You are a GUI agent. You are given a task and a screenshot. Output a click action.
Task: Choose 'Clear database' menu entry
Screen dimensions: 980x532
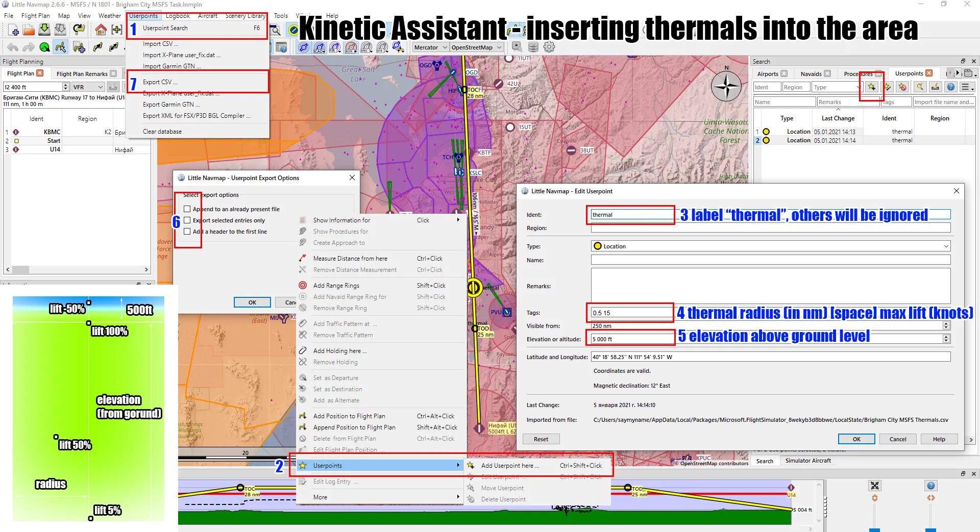pyautogui.click(x=162, y=132)
